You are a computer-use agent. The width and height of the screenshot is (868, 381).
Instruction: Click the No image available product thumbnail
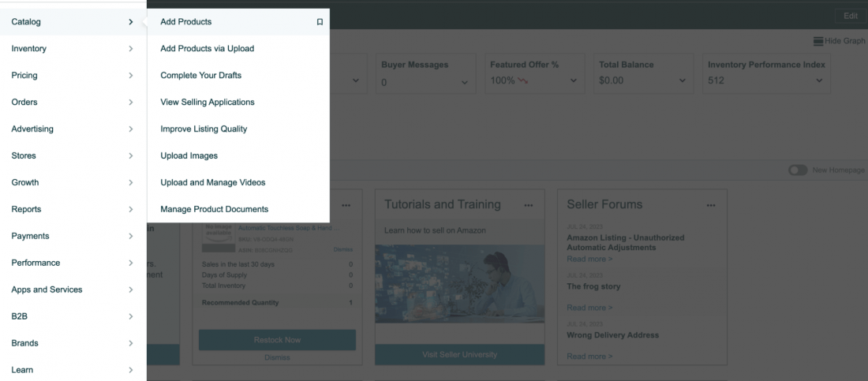(x=218, y=237)
